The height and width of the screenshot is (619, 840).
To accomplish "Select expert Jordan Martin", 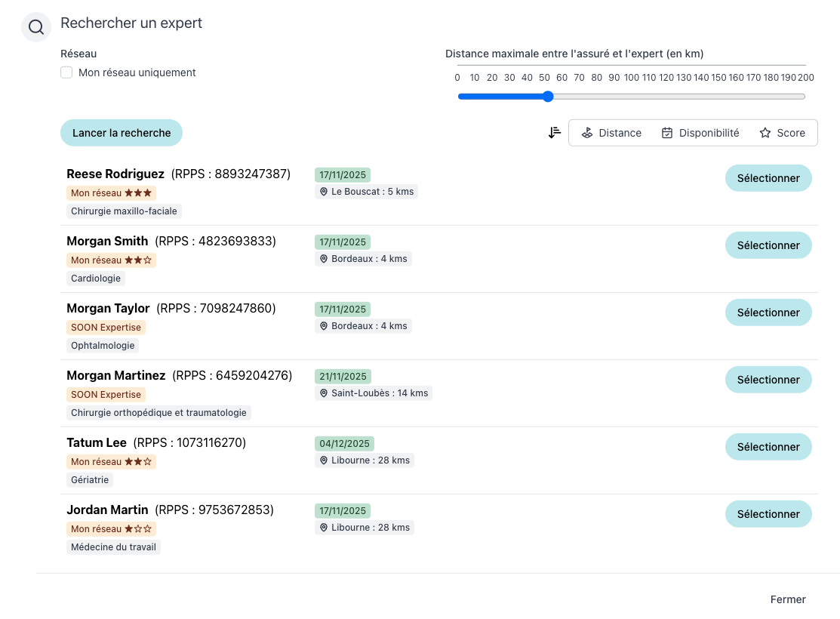I will click(x=768, y=514).
